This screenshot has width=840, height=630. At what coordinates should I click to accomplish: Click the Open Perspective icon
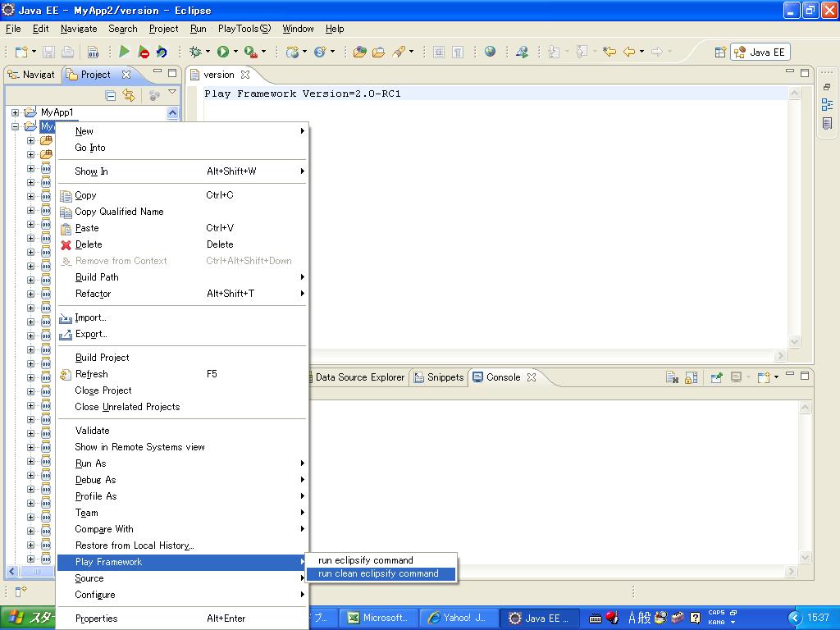point(720,52)
